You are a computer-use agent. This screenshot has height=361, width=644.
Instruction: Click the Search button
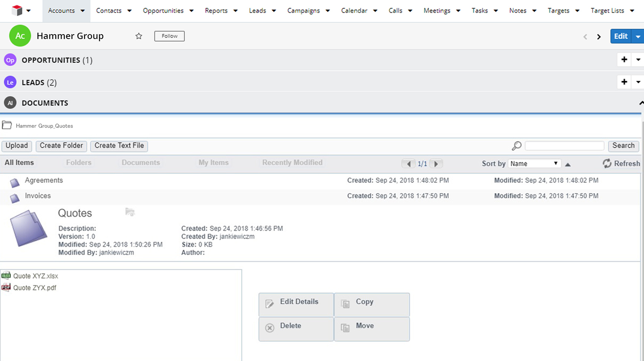pyautogui.click(x=624, y=146)
